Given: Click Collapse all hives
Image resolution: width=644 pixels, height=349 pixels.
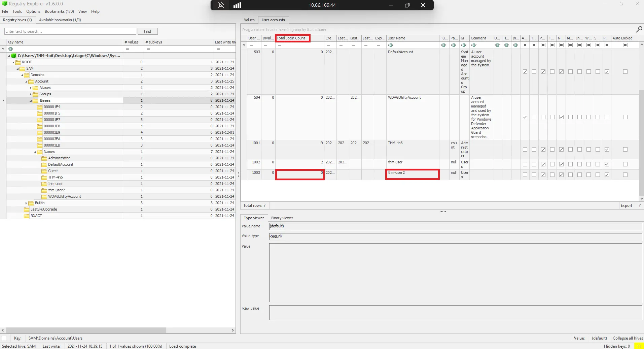Looking at the screenshot, I should click(628, 338).
